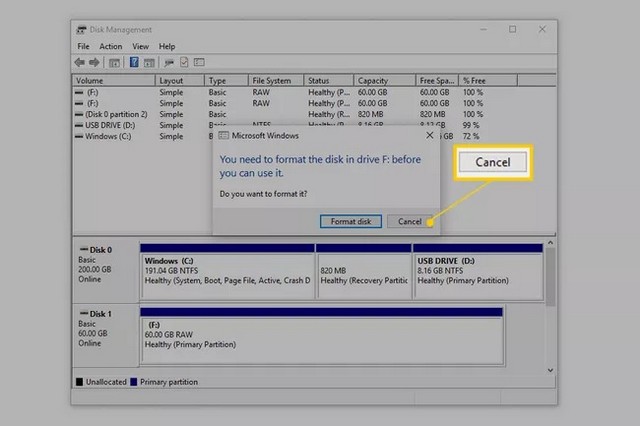Click the disk pane vertical scrollbar thumb
The width and height of the screenshot is (640, 426).
point(550,277)
